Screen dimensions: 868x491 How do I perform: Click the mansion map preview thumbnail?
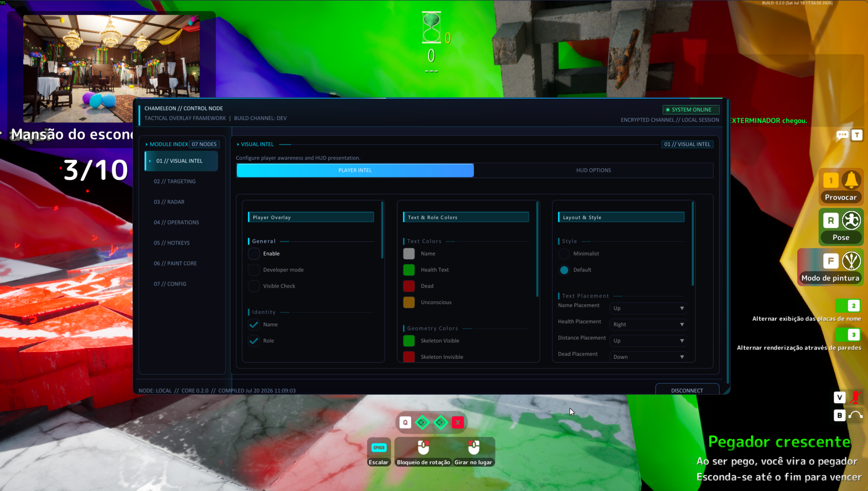(111, 68)
